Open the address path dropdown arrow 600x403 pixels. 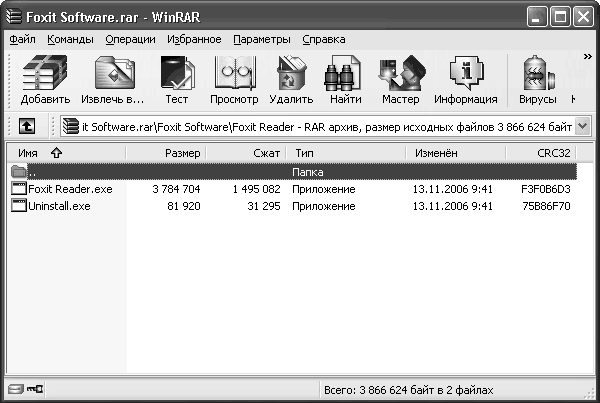coord(582,126)
